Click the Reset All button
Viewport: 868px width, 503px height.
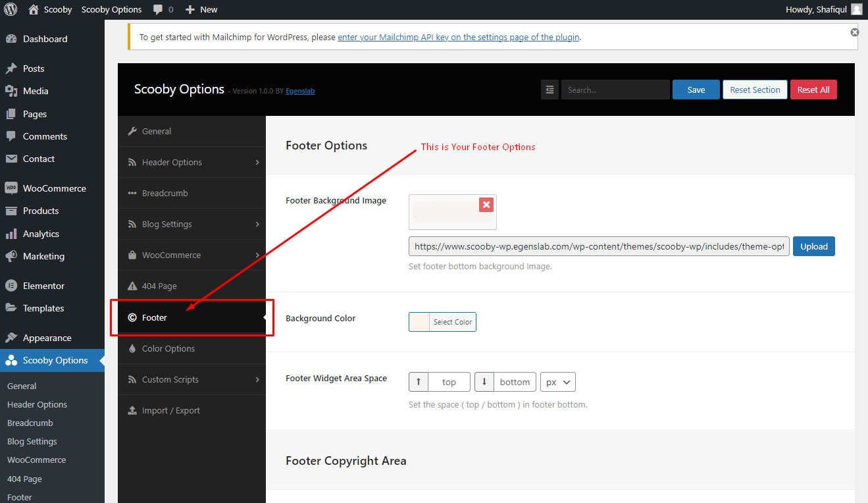coord(813,90)
